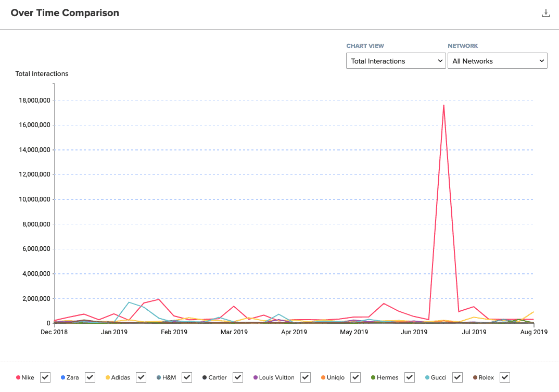Uncheck the Cartier checkbox
The image size is (559, 392).
click(x=238, y=377)
